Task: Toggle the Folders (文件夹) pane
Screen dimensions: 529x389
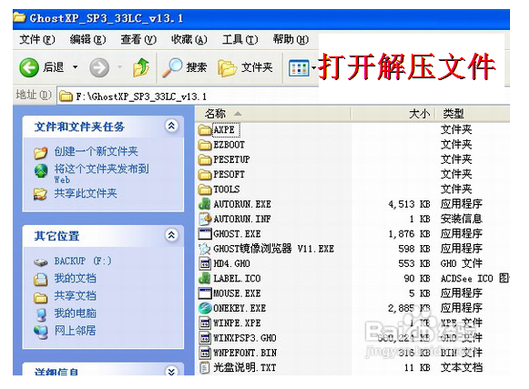Action: pos(245,68)
